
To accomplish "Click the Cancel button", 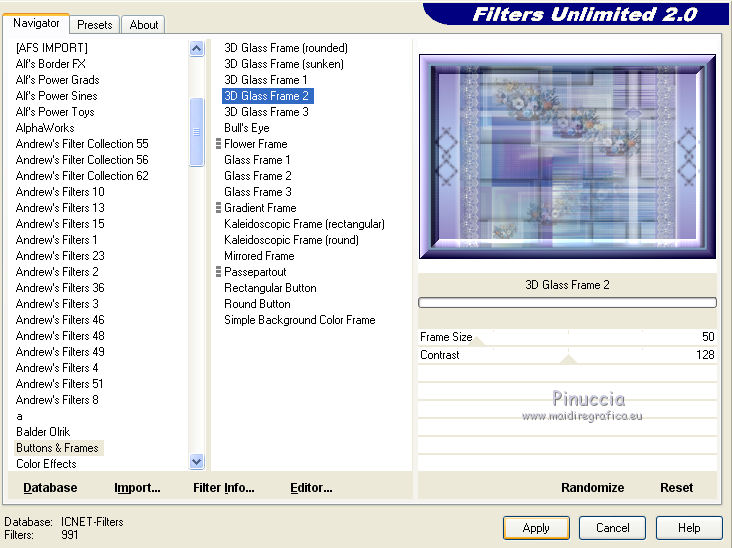I will (x=612, y=528).
